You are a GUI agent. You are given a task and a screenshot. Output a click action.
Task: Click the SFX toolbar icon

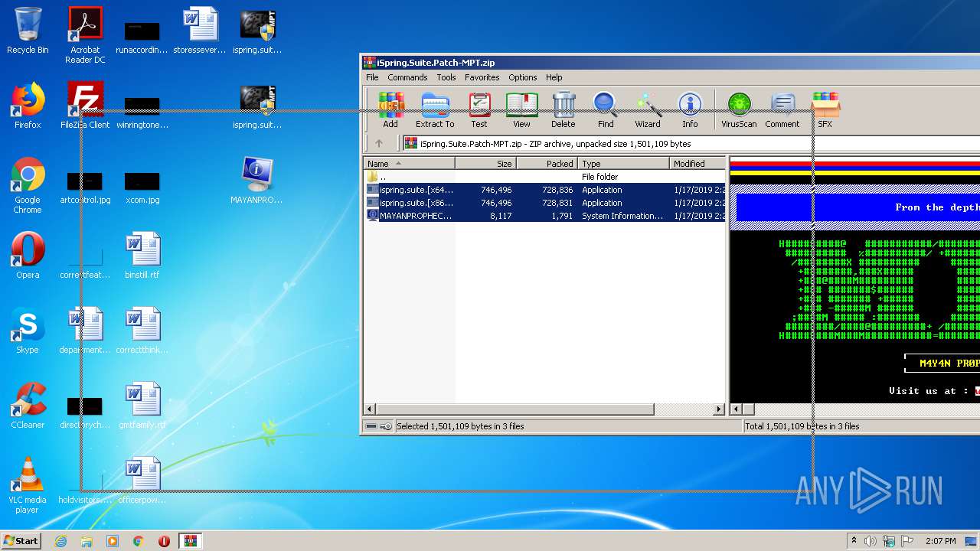click(x=825, y=110)
